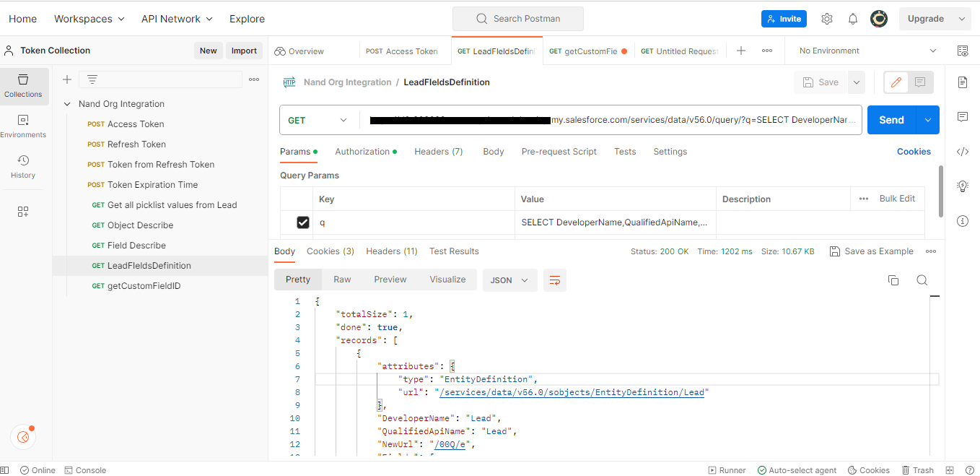
Task: Open the Send options dropdown arrow
Action: click(927, 120)
